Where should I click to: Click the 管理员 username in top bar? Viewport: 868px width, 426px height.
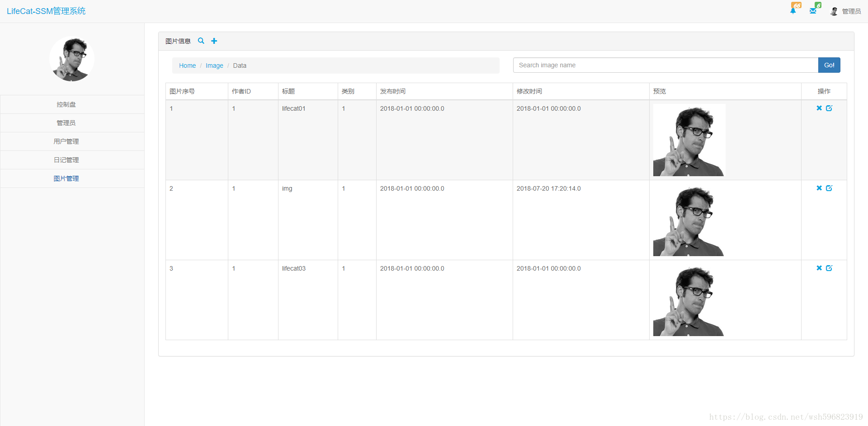(x=851, y=11)
